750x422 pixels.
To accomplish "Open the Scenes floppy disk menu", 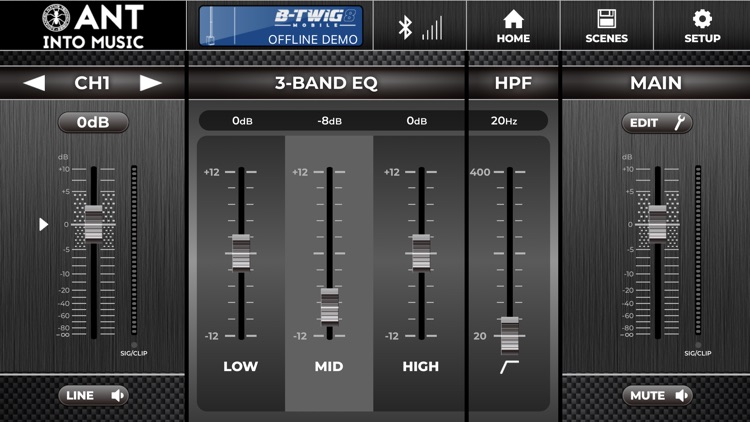I will click(607, 26).
